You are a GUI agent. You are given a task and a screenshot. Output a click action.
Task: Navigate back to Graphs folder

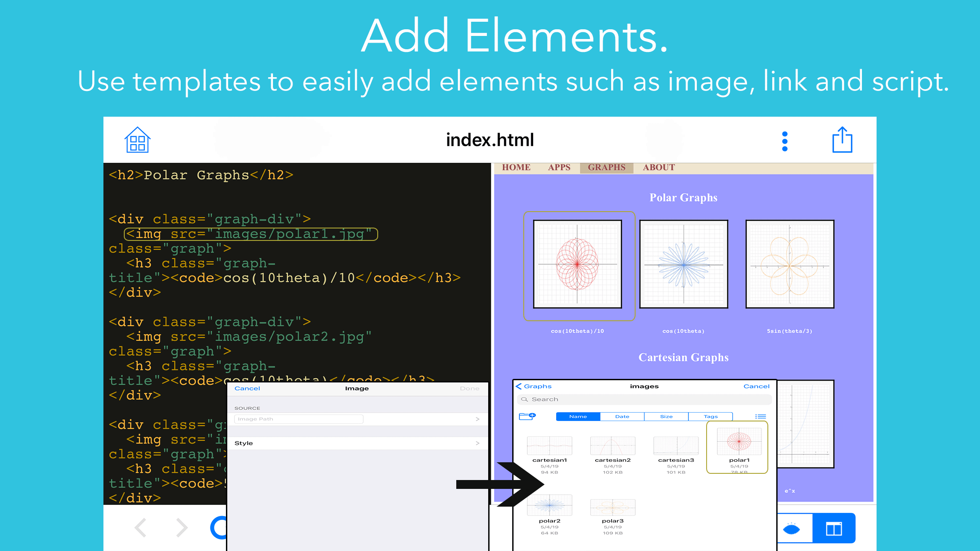[x=533, y=386]
